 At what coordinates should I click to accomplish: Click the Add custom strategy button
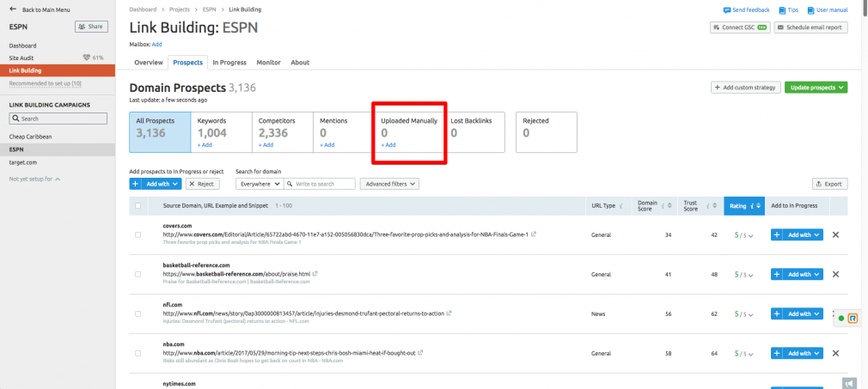746,88
